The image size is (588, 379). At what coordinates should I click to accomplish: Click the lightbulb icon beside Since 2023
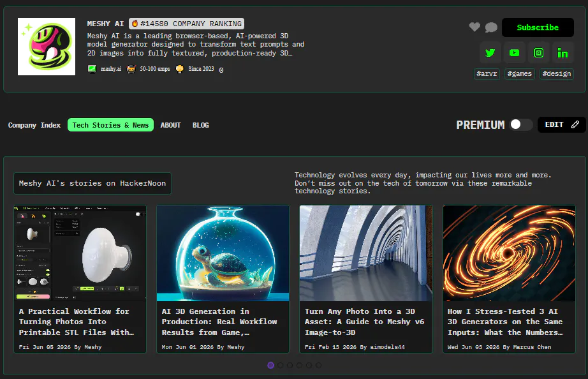(180, 69)
